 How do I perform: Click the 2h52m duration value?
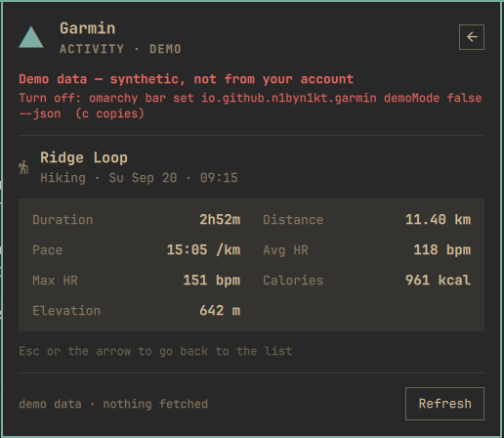[220, 220]
